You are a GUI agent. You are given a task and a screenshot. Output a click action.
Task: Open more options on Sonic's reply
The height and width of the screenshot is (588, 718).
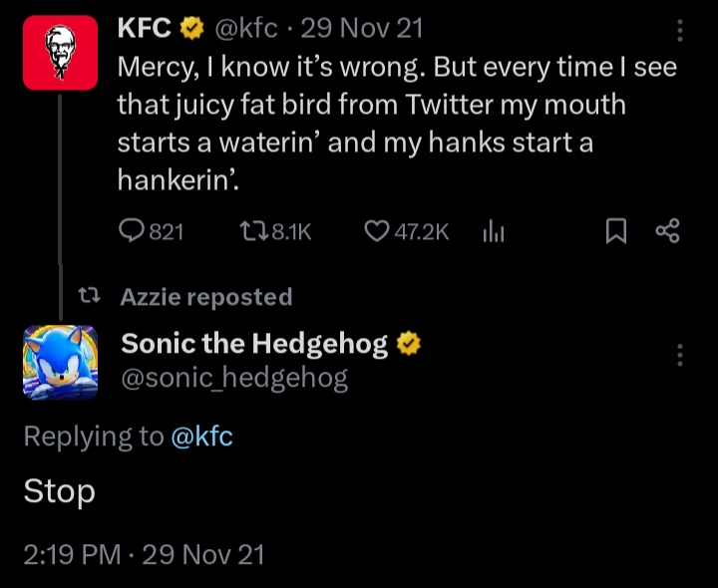[680, 355]
